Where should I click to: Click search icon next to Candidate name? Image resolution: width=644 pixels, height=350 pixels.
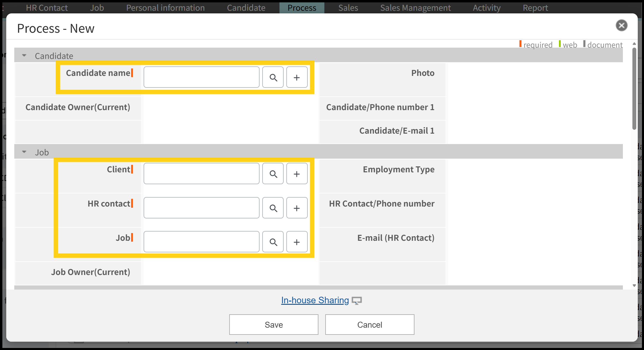(x=273, y=77)
